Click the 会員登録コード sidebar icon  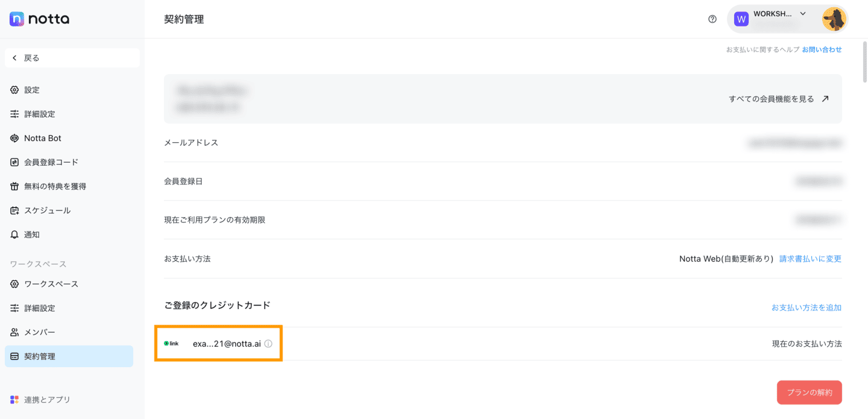13,162
